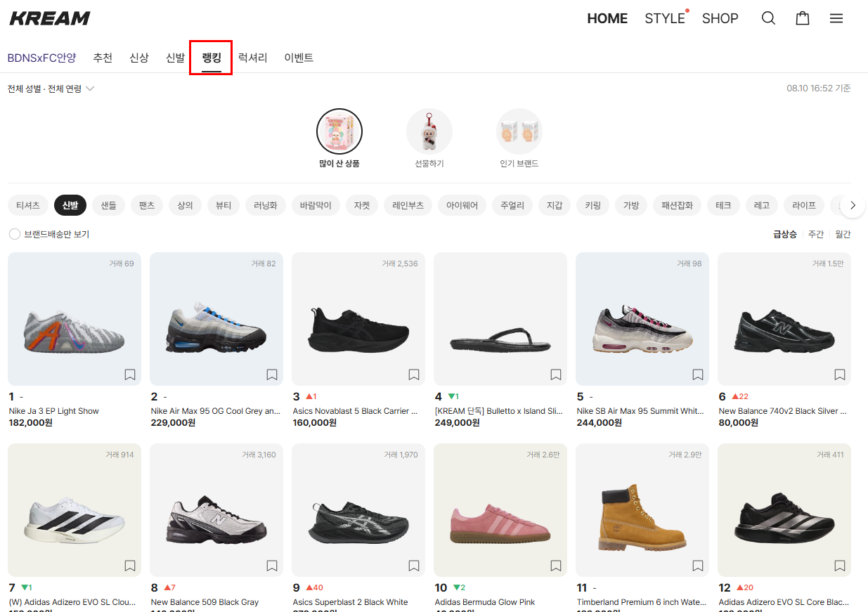This screenshot has width=868, height=612.
Task: Open the Nike Ja 3 EP Light Show image
Action: pos(75,318)
